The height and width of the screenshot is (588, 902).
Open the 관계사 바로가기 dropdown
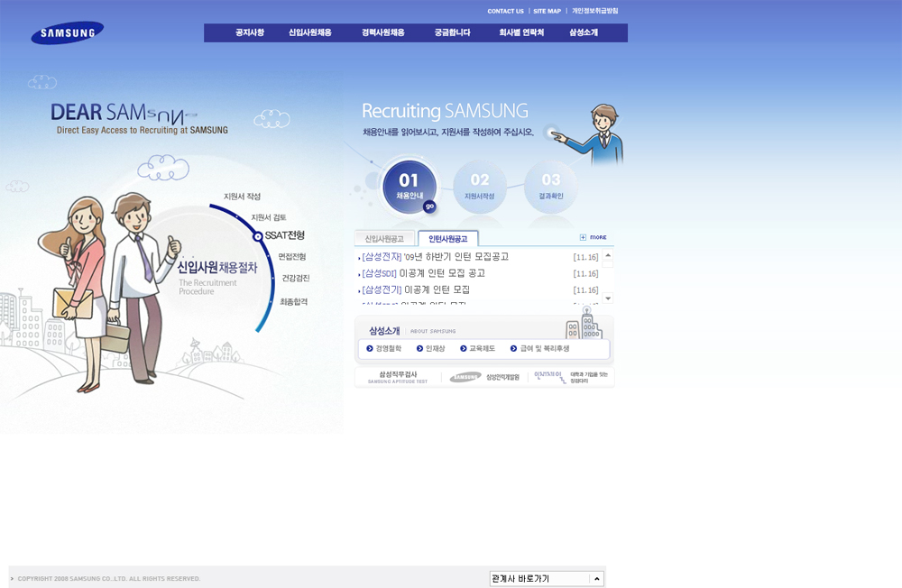(x=547, y=579)
